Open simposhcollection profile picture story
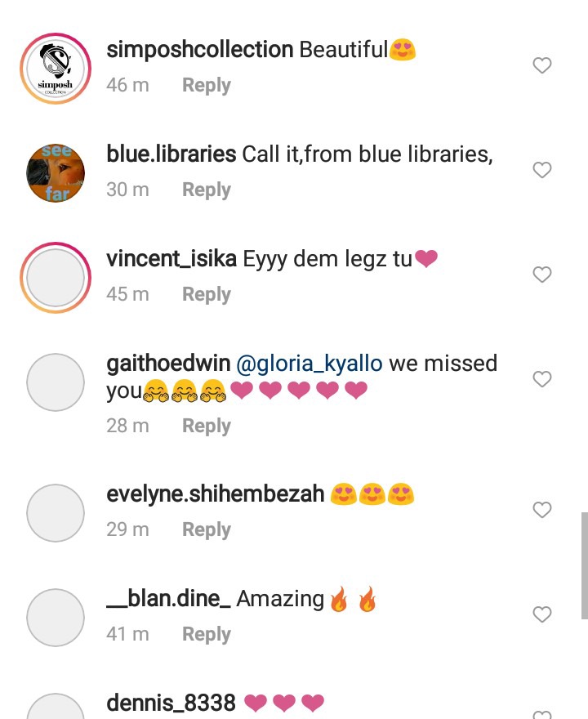The width and height of the screenshot is (588, 719). tap(56, 69)
